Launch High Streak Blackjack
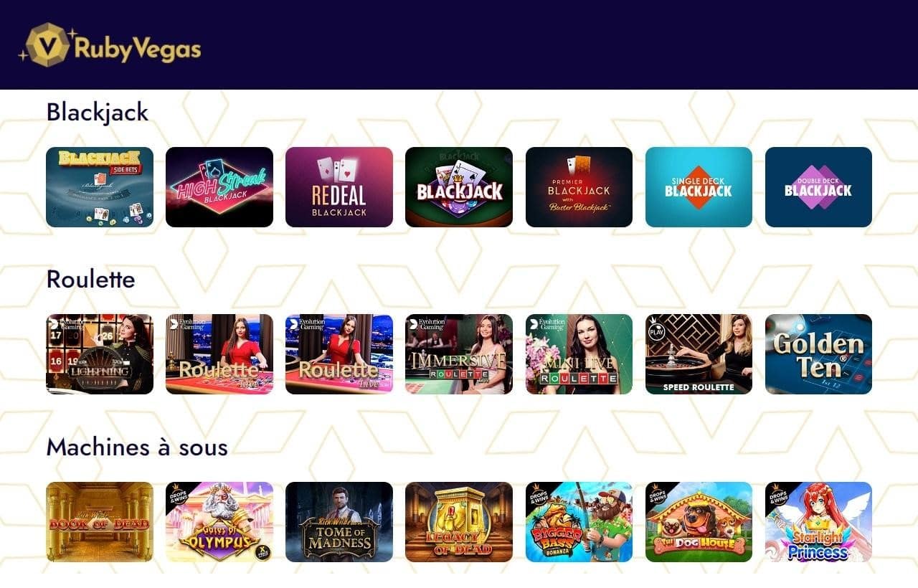The height and width of the screenshot is (588, 918). coord(219,187)
